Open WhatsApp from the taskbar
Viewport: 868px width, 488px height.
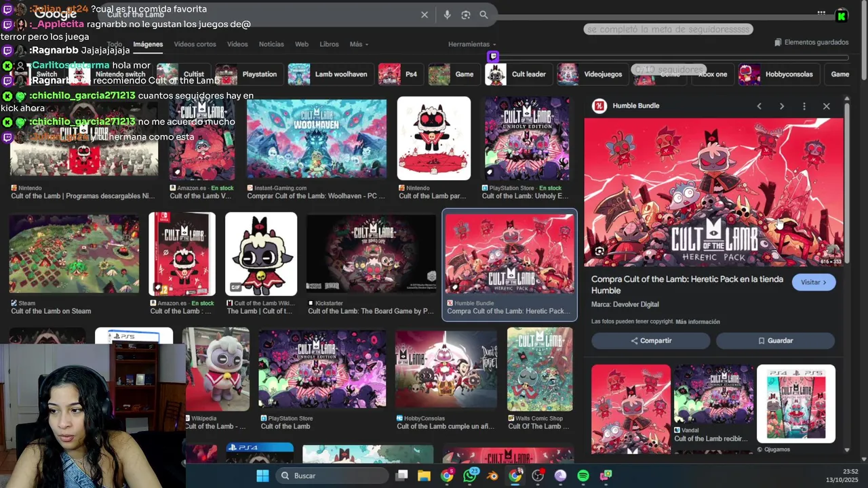[x=470, y=476]
